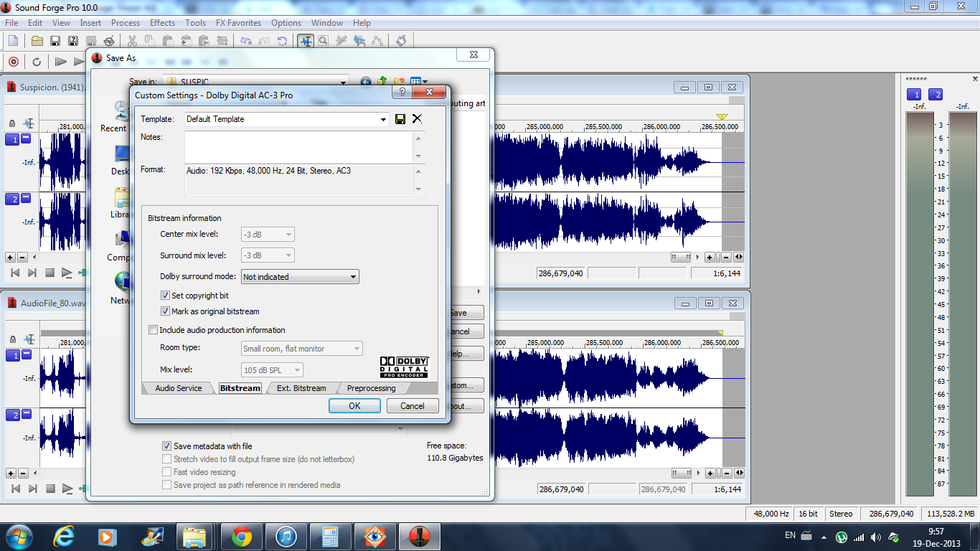
Task: Click the Open folder icon in main toolbar
Action: pos(37,41)
